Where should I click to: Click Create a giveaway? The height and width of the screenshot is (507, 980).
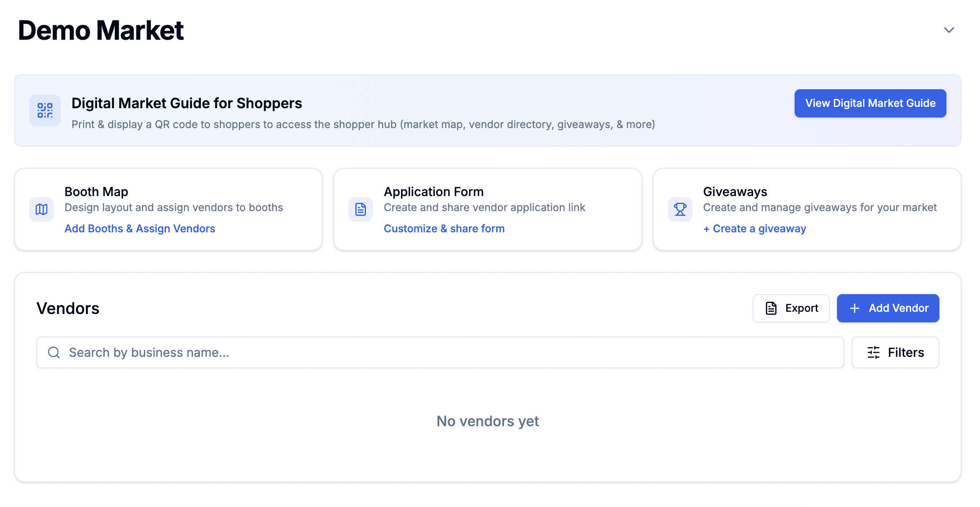(754, 228)
